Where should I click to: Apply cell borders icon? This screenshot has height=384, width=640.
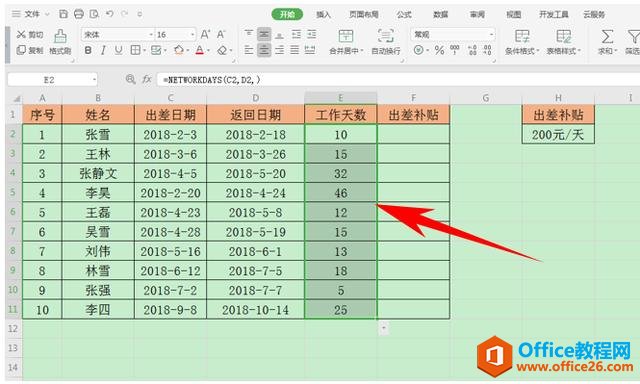(135, 50)
